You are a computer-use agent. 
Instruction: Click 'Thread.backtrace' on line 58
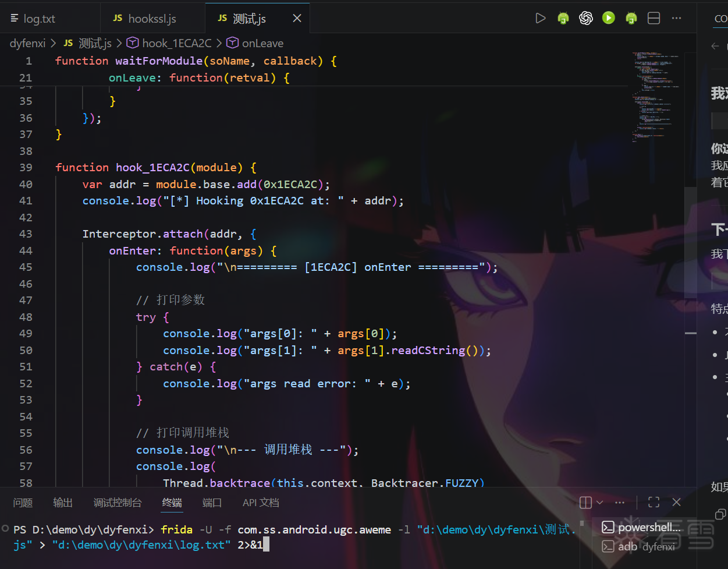click(216, 483)
